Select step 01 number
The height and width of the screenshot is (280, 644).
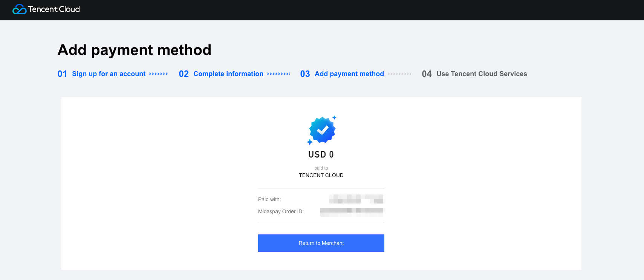[62, 74]
